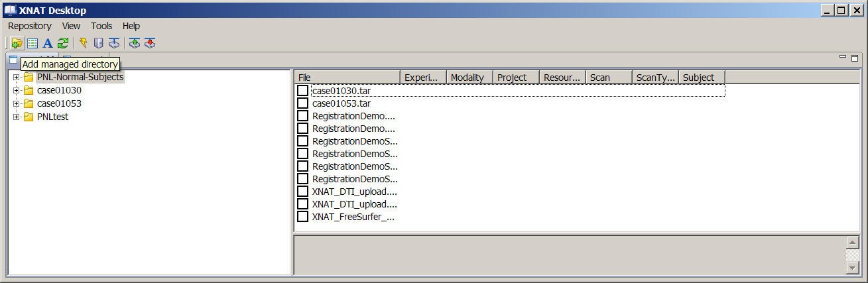Screen dimensions: 868x283
Task: Click the green refresh arrows icon
Action: (x=62, y=43)
